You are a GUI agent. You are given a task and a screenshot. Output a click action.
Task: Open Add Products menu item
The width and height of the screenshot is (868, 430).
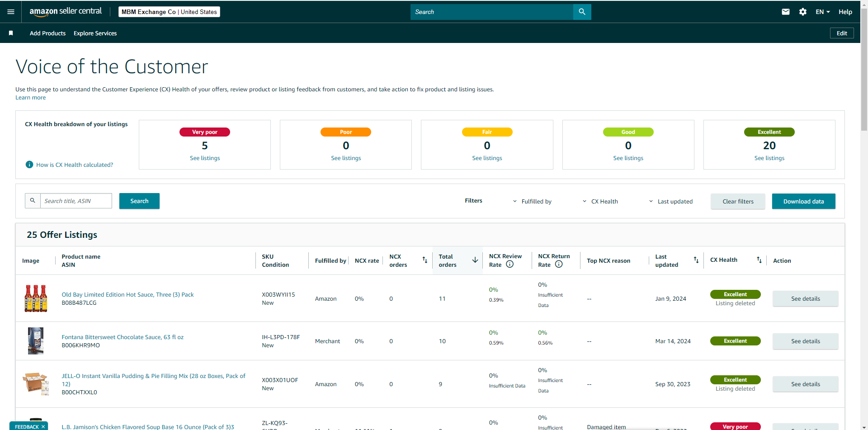point(47,33)
